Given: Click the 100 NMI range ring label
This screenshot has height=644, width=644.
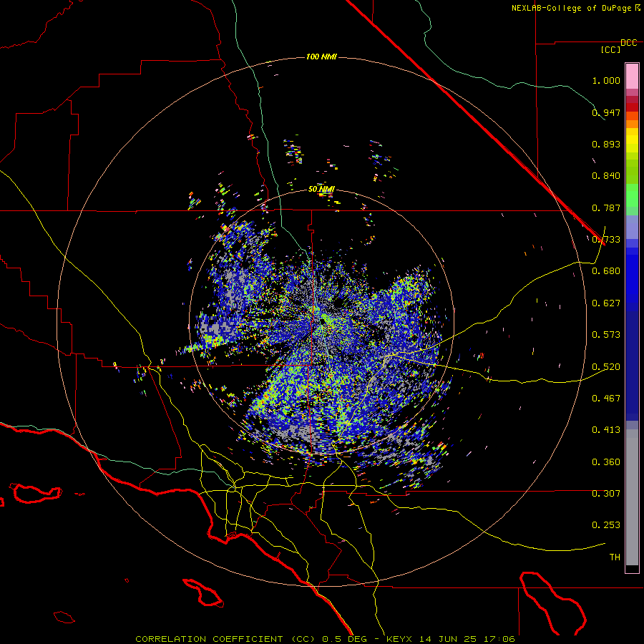Looking at the screenshot, I should (321, 57).
